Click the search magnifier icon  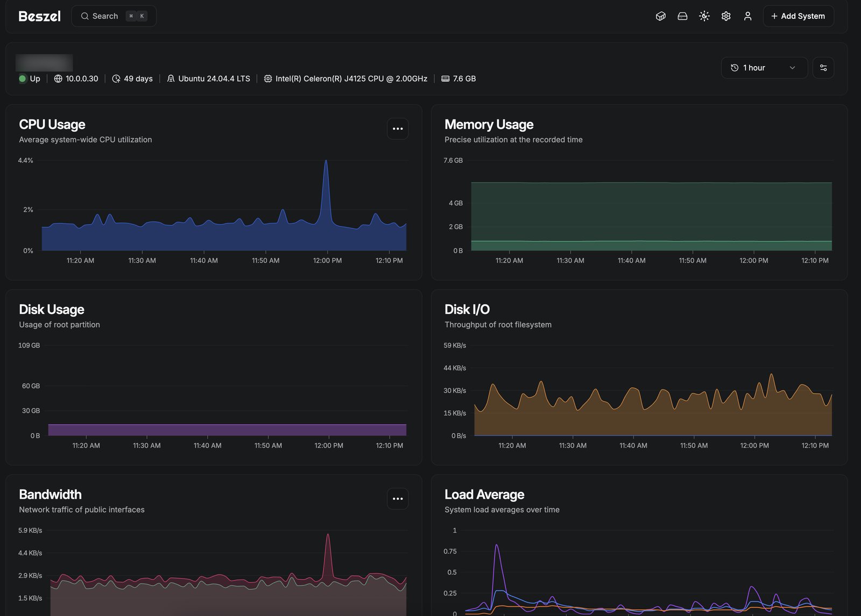click(x=84, y=16)
